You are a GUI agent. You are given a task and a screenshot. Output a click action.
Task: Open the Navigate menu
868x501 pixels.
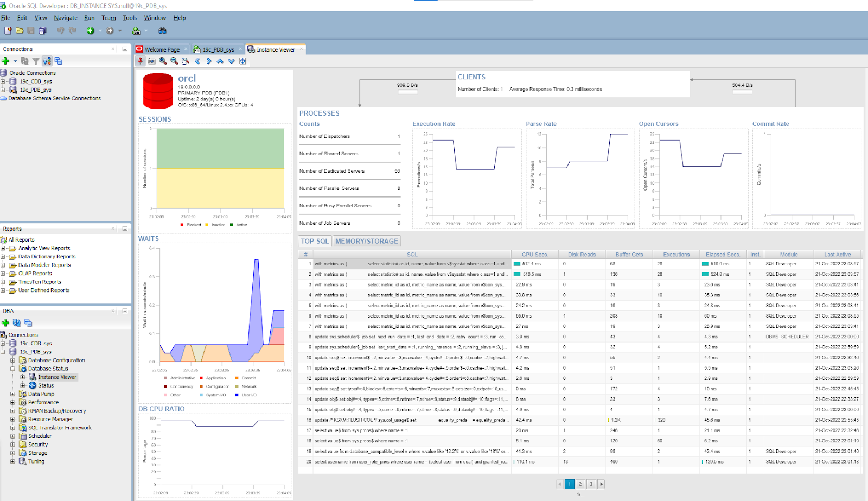coord(66,18)
